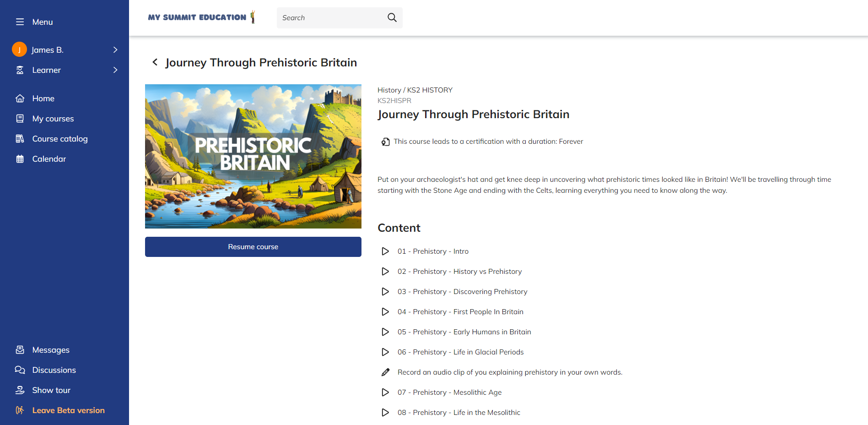Click play icon for Mesolithic Age

click(x=385, y=392)
